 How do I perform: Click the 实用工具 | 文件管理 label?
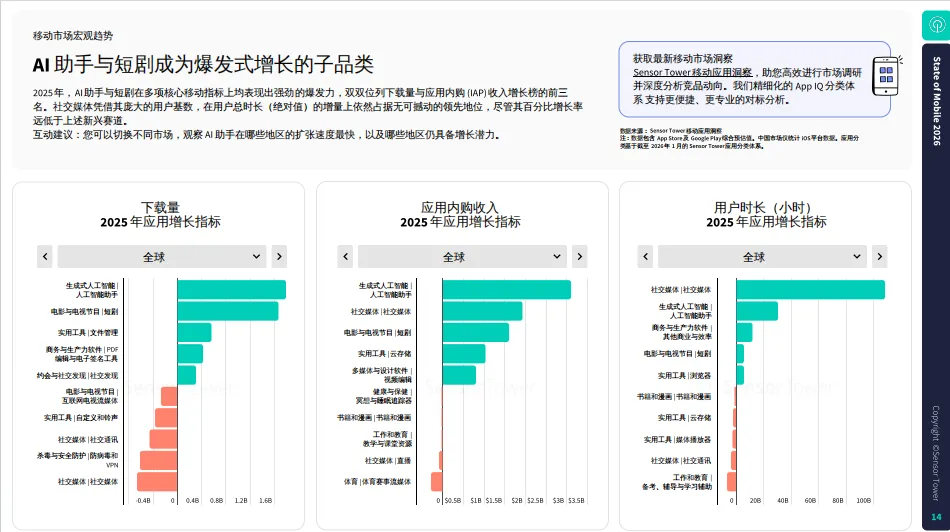(x=88, y=333)
